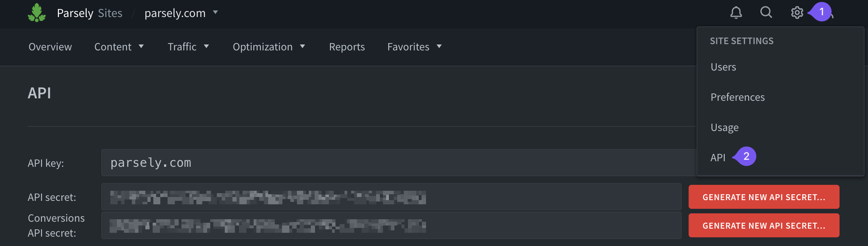
Task: Expand the Optimization dropdown menu
Action: click(269, 47)
